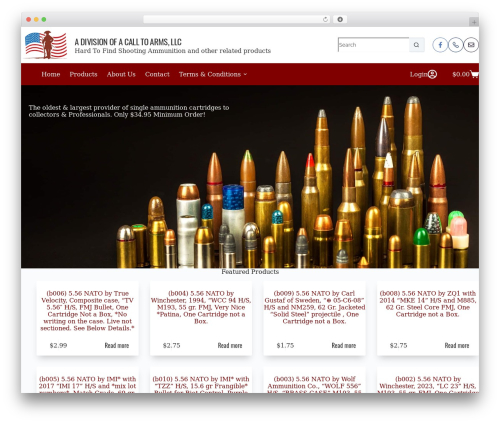The image size is (500, 423).
Task: Open product (b005) 5.56 NATO by IMI 2017
Action: pyautogui.click(x=87, y=384)
